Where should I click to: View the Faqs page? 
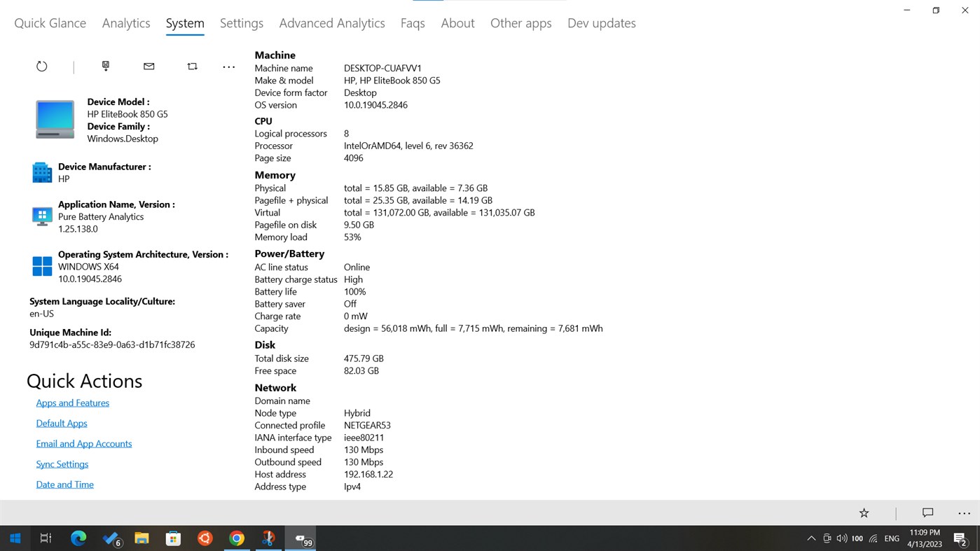point(413,23)
